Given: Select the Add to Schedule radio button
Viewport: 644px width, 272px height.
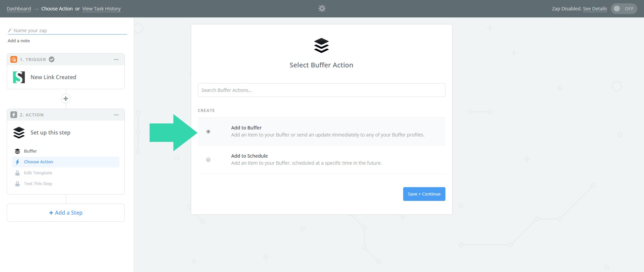Looking at the screenshot, I should (208, 160).
